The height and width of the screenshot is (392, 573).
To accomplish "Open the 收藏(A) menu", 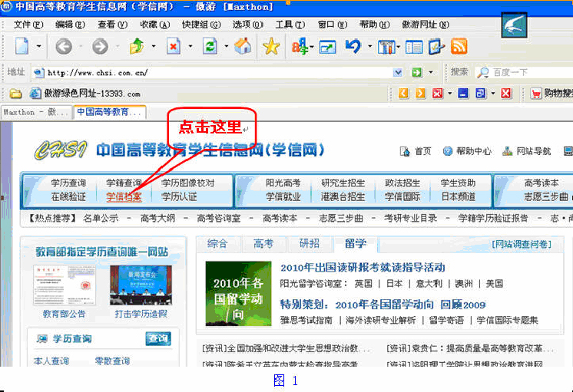I will pos(155,25).
